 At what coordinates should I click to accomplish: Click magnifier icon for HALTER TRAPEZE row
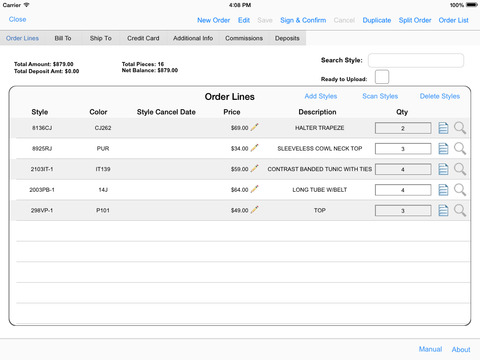tap(460, 128)
